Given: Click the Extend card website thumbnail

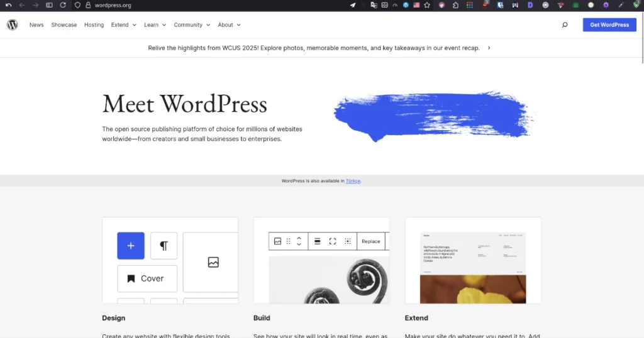Looking at the screenshot, I should (473, 268).
